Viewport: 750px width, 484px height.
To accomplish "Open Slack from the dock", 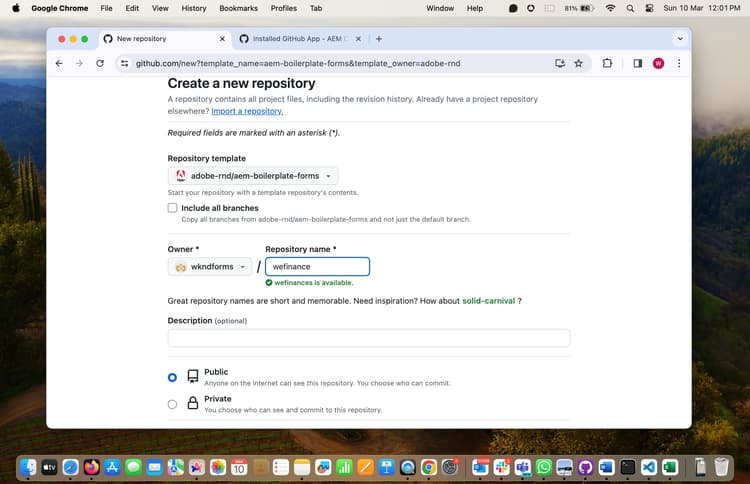I will (x=501, y=467).
